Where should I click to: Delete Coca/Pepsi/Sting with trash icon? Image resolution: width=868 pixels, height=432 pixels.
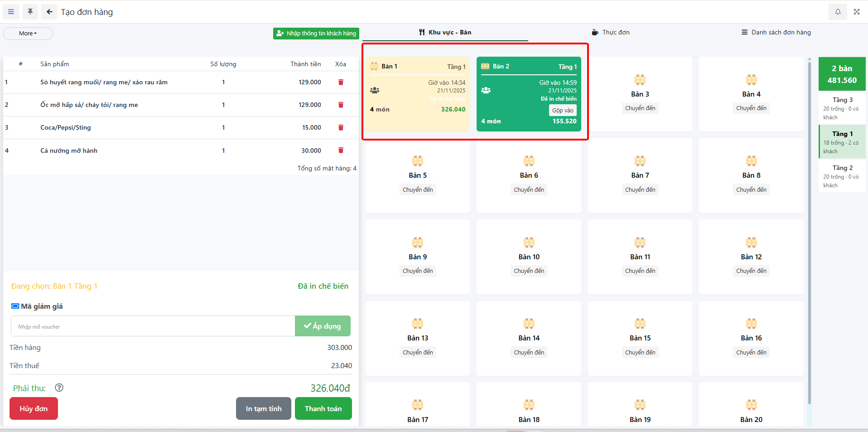341,127
